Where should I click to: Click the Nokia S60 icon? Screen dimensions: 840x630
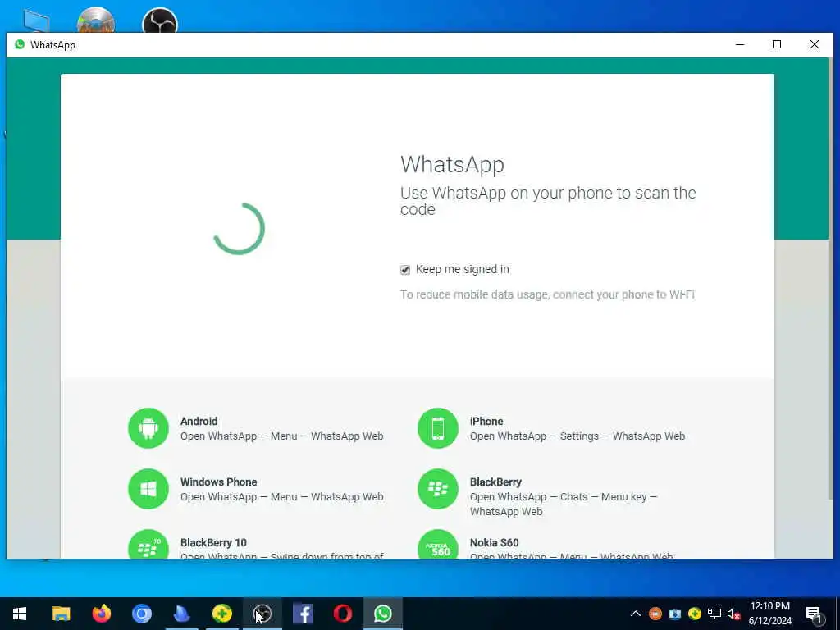(x=438, y=545)
